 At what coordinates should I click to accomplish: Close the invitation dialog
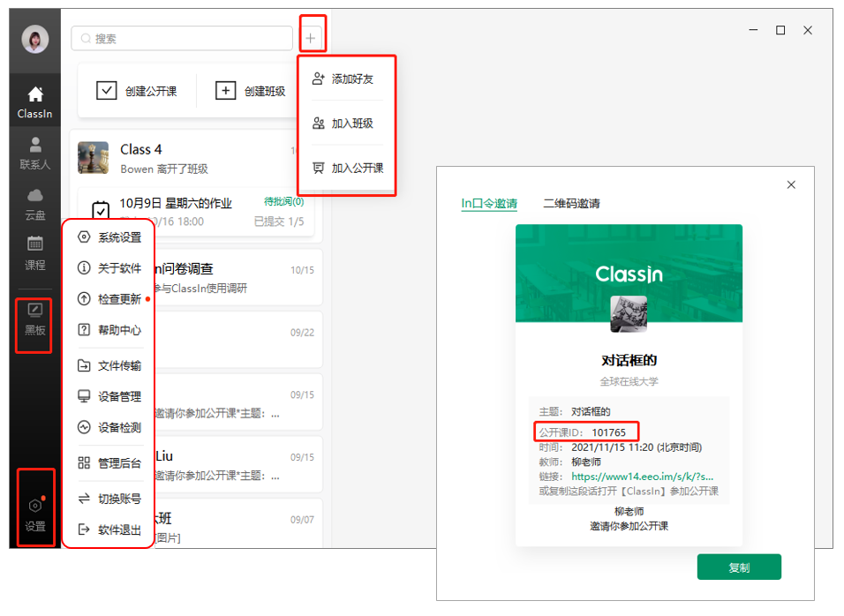point(791,184)
